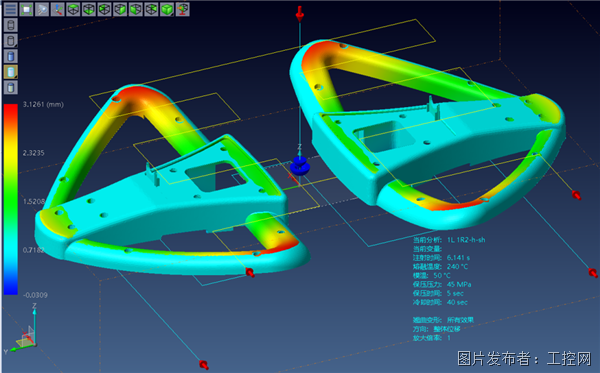Click the 3.1261 (mm) legend maximum value
The height and width of the screenshot is (373, 600).
(x=43, y=104)
